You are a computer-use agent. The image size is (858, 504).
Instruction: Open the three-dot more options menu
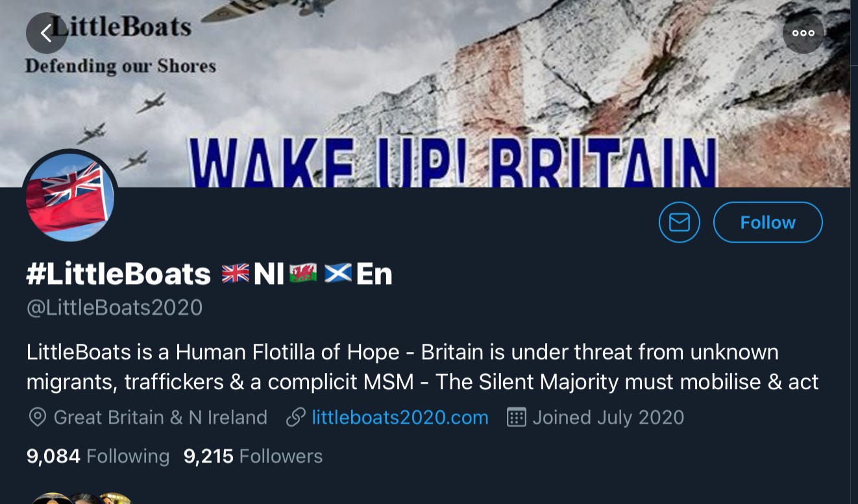(x=803, y=33)
